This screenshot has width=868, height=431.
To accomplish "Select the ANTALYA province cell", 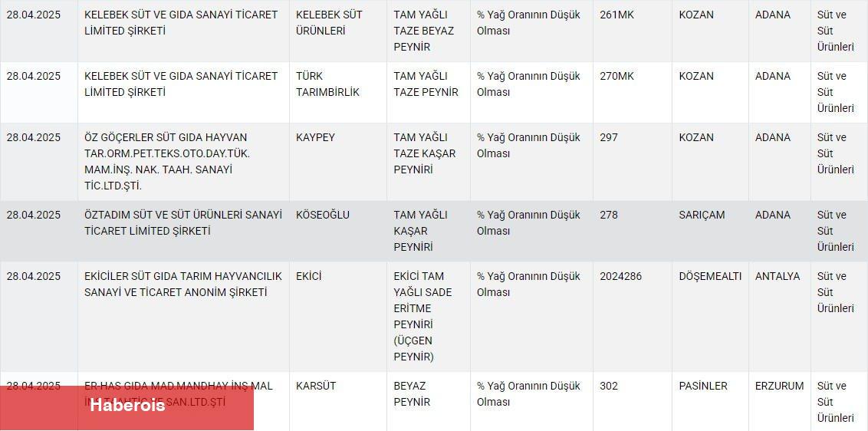I will click(x=777, y=276).
